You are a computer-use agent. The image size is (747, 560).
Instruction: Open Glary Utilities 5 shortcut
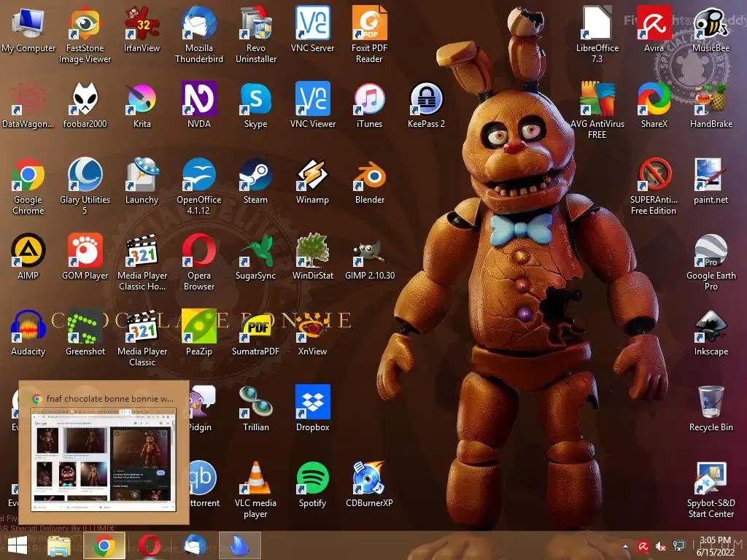click(x=85, y=187)
